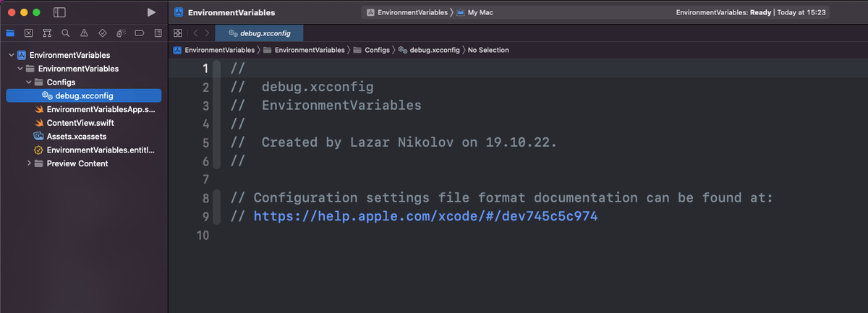This screenshot has width=868, height=313.
Task: Click EnvironmentVariables project in jump bar
Action: [214, 50]
